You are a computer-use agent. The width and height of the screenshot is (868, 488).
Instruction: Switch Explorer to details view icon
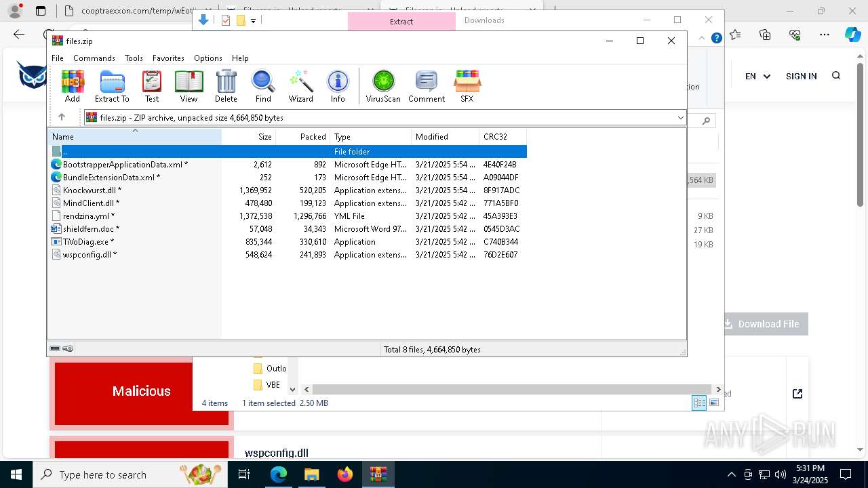(x=699, y=403)
